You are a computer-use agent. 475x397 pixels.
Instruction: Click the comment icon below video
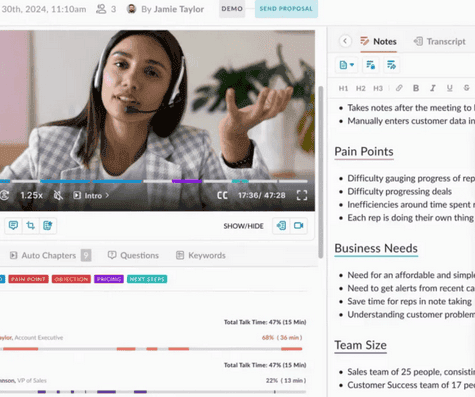(x=13, y=226)
